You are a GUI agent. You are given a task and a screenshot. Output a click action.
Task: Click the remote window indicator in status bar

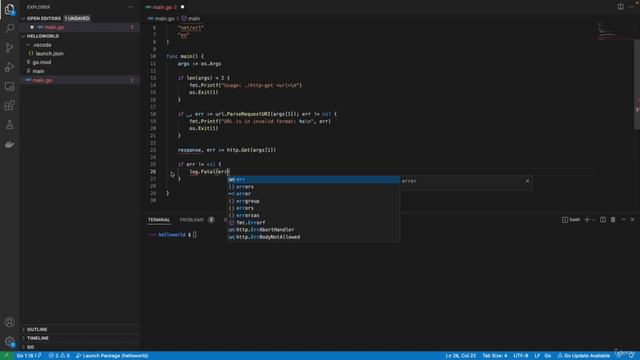6,356
